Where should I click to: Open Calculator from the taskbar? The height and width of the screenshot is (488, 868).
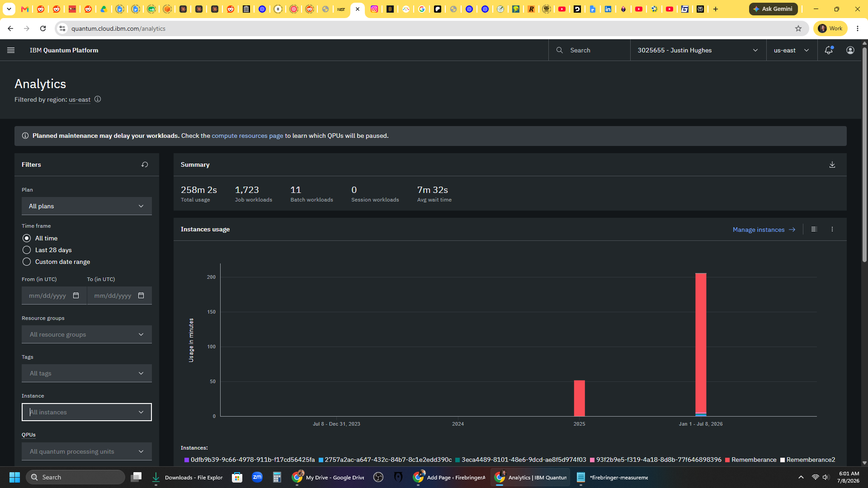pyautogui.click(x=277, y=477)
